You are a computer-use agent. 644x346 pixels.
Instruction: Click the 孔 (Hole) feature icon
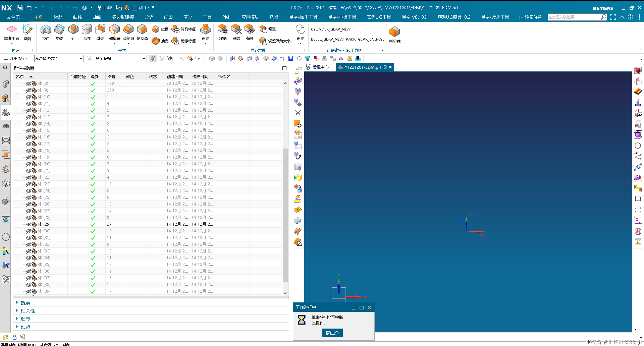click(73, 32)
